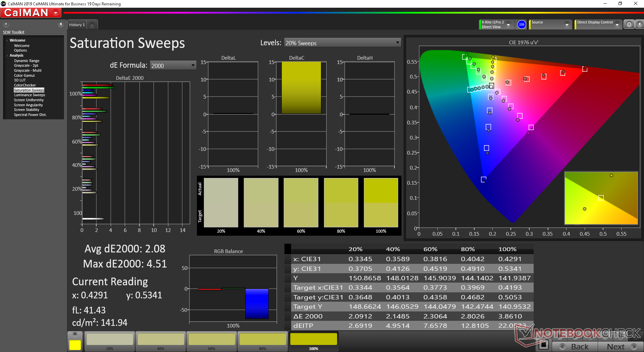Click the 20% Actual/Target comparison swatch
Screen dimensions: 644x352
[221, 202]
